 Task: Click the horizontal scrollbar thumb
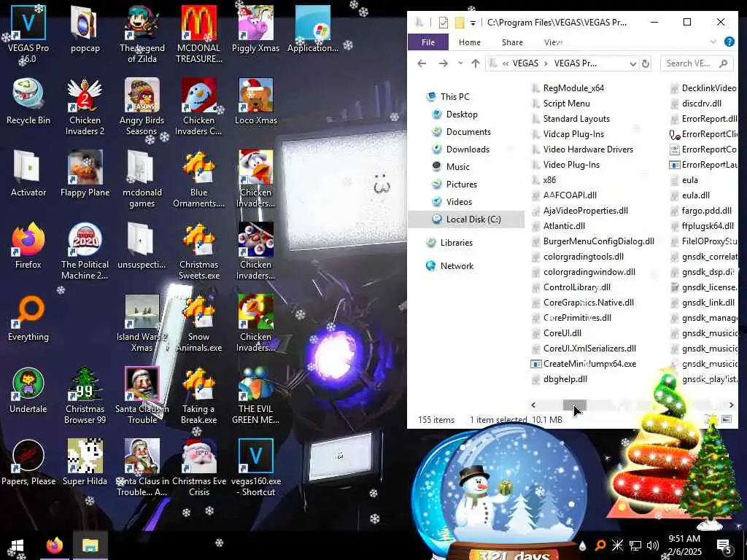(x=575, y=405)
